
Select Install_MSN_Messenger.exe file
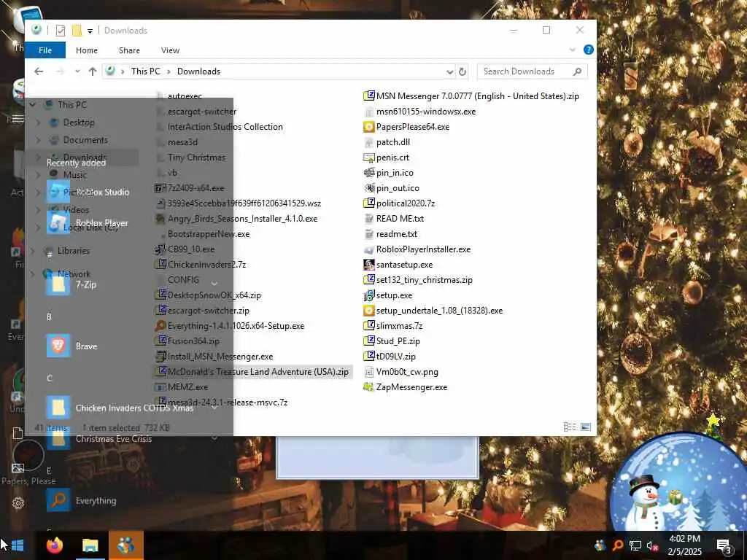(214, 356)
